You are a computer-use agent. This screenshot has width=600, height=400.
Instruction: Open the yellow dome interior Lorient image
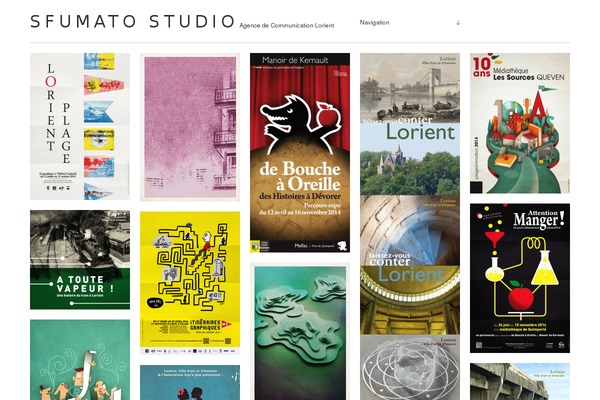[x=410, y=300]
